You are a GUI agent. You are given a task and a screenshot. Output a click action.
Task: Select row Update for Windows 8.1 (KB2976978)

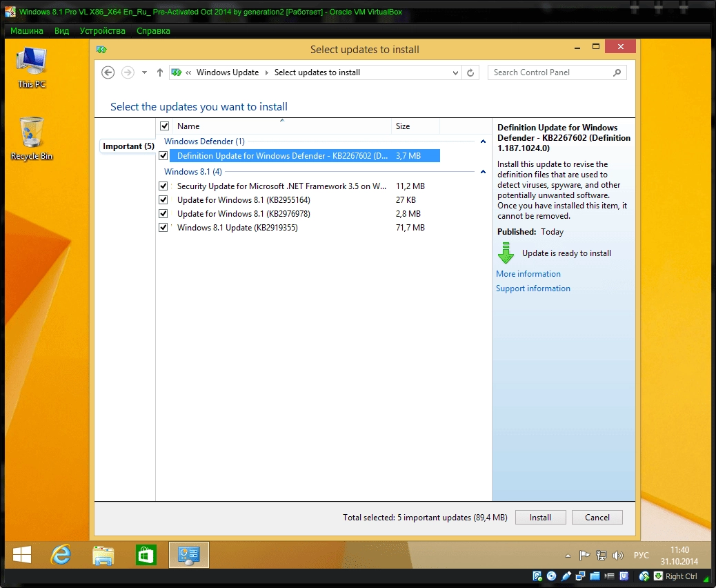coord(301,214)
